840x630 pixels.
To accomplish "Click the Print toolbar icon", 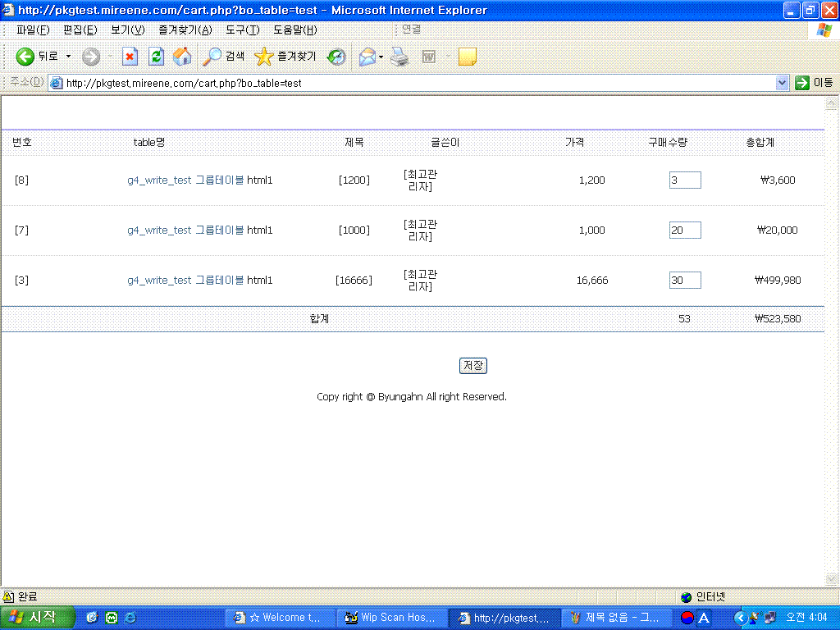I will [x=399, y=57].
